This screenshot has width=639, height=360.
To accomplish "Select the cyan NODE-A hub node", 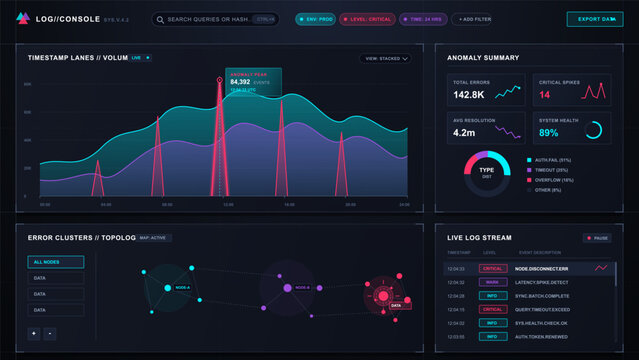I will pyautogui.click(x=167, y=288).
